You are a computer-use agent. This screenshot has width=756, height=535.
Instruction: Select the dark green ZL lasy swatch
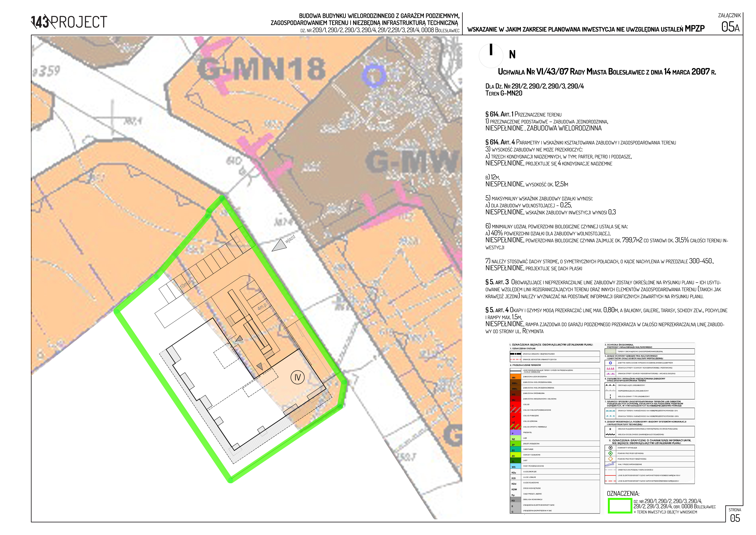516,461
